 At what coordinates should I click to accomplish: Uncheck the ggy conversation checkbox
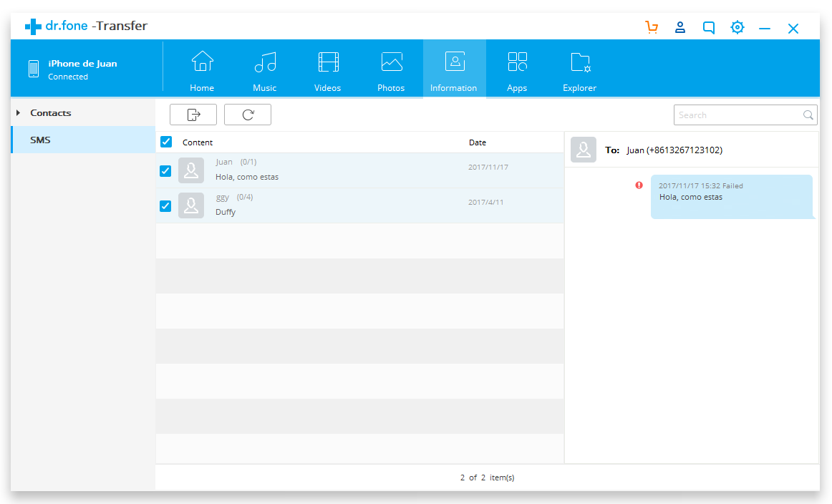pyautogui.click(x=165, y=206)
